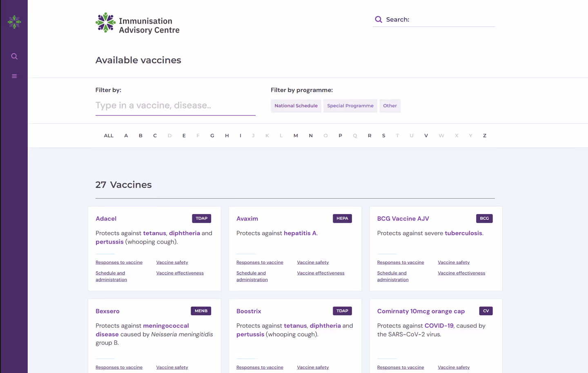Open Adacel Vaccine effectiveness link
Image resolution: width=588 pixels, height=373 pixels.
click(180, 273)
